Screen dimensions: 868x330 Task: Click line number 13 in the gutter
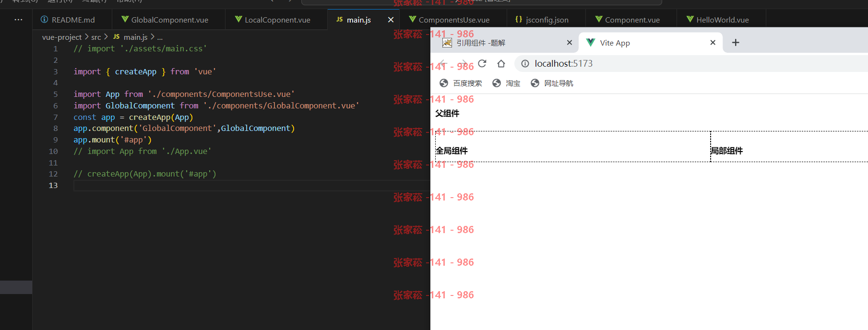tap(53, 186)
